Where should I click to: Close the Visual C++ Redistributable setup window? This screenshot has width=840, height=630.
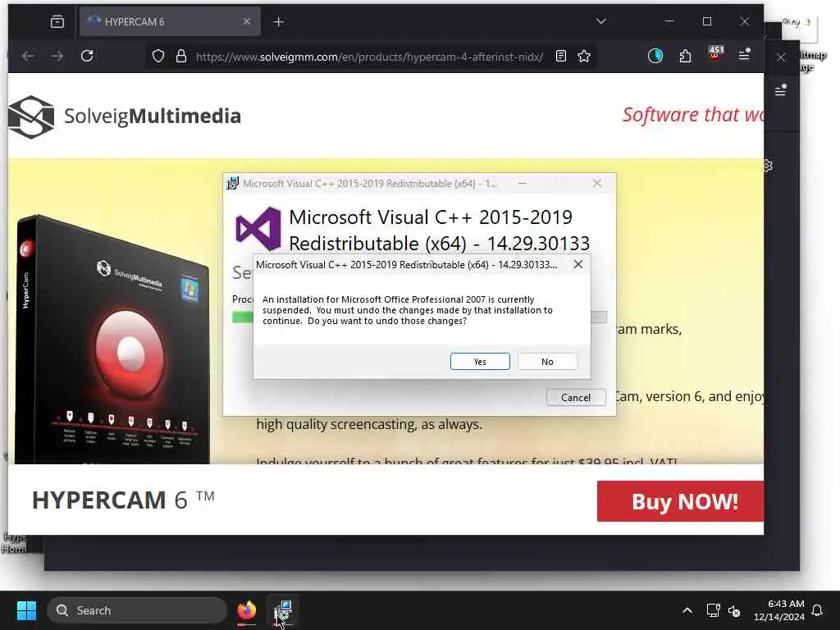coord(597,183)
